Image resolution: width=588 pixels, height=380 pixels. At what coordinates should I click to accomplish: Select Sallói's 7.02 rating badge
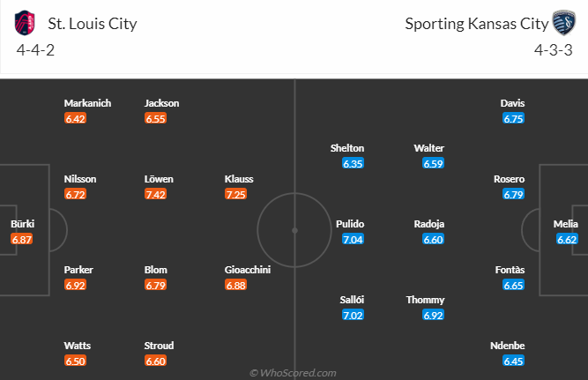(x=353, y=315)
